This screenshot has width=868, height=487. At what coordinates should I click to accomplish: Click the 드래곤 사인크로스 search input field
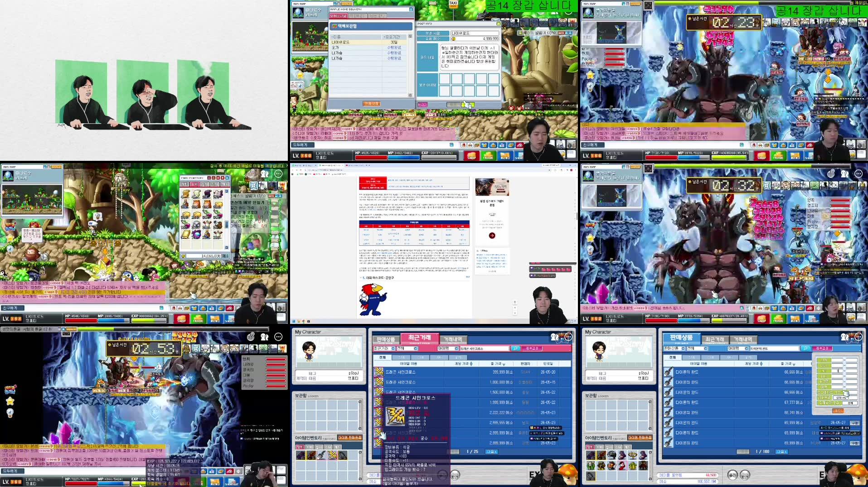(x=485, y=348)
